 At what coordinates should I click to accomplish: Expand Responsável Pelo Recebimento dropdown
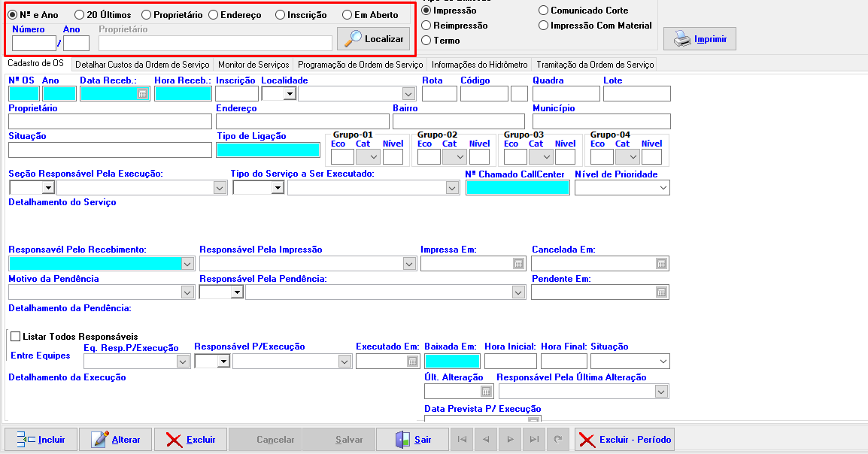coord(187,264)
